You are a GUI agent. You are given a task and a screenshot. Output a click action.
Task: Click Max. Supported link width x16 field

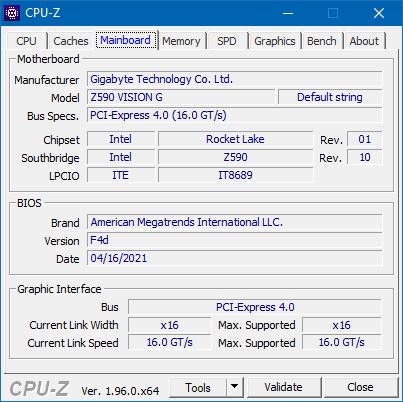point(342,325)
